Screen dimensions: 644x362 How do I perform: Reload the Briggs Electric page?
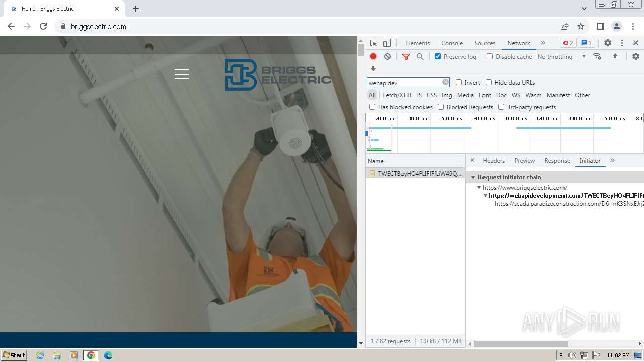(x=43, y=26)
